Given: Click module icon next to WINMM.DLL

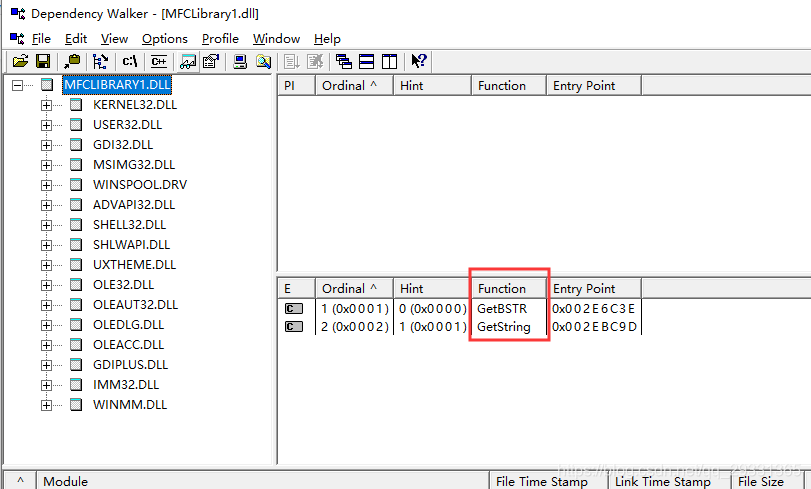Looking at the screenshot, I should [76, 405].
